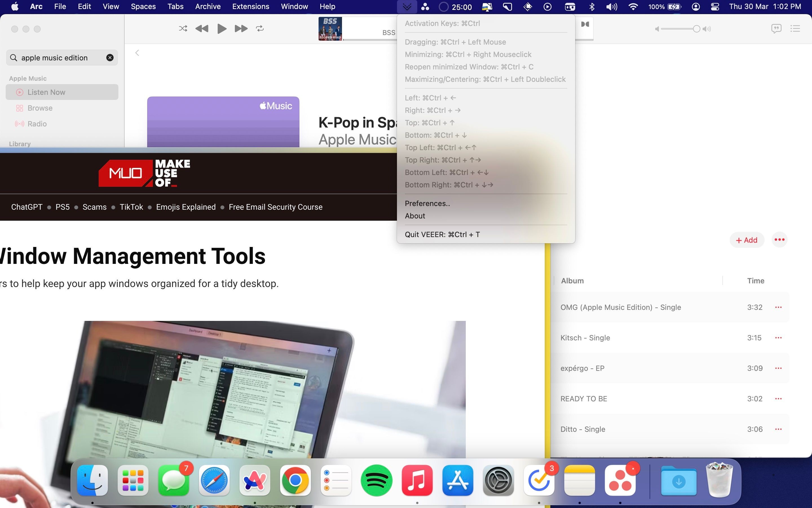Choose Quit VEEER menu entry
This screenshot has width=812, height=508.
(442, 234)
